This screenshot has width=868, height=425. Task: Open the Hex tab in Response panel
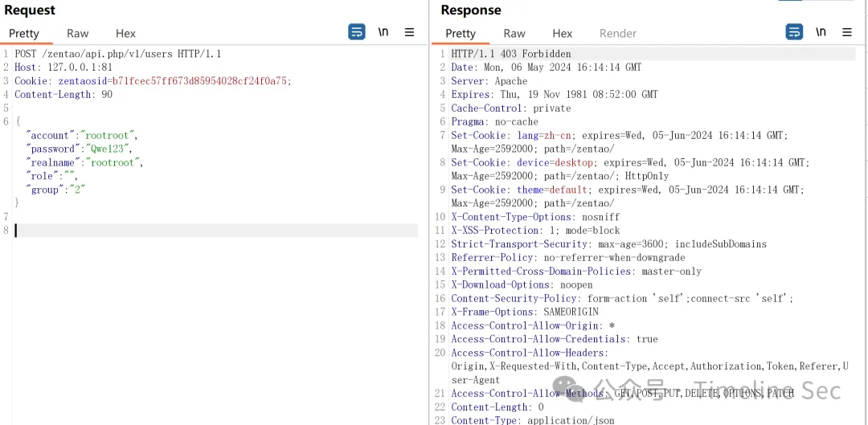(563, 33)
